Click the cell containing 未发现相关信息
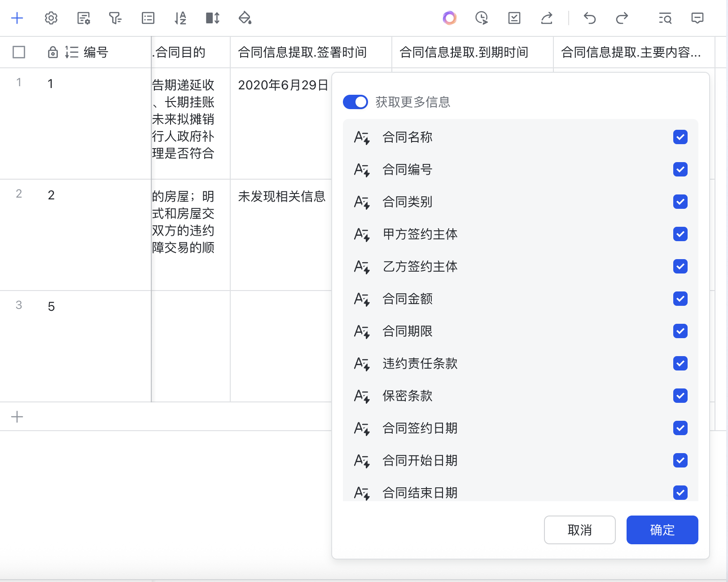 click(x=281, y=197)
